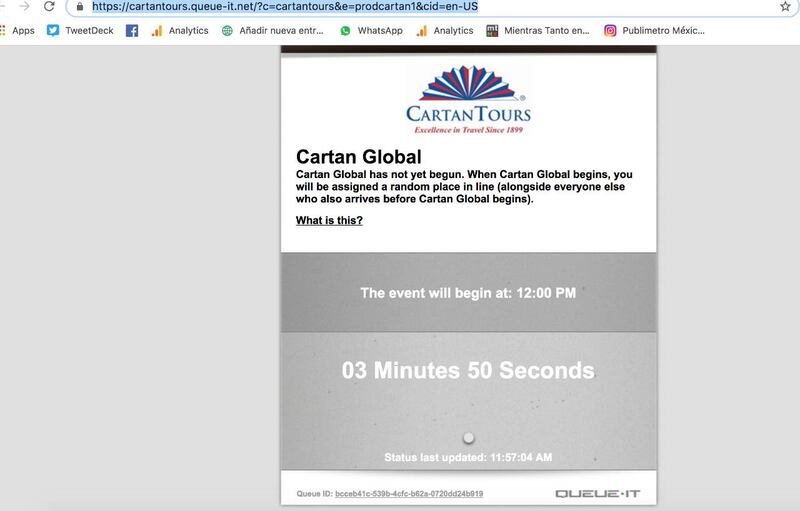Reload the page with refresh icon
This screenshot has height=511, width=800.
point(49,6)
